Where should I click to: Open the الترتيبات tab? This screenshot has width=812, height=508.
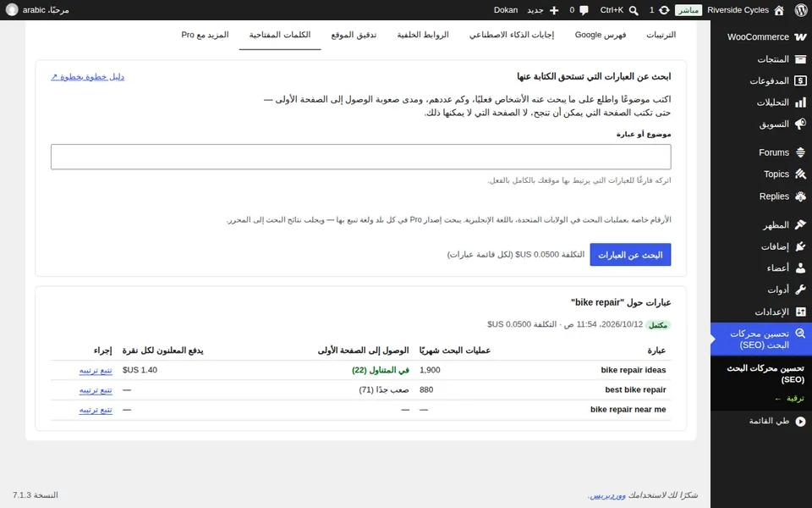pyautogui.click(x=661, y=35)
